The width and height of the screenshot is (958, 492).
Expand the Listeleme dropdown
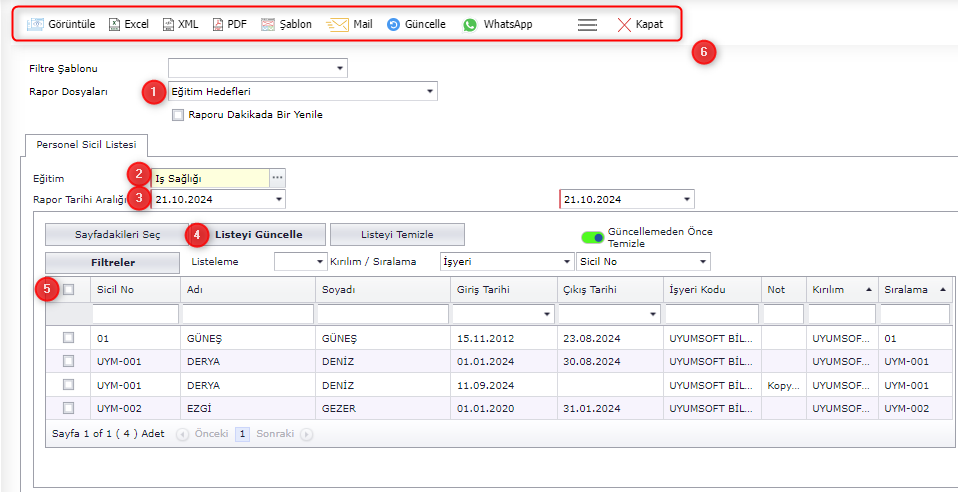[320, 262]
